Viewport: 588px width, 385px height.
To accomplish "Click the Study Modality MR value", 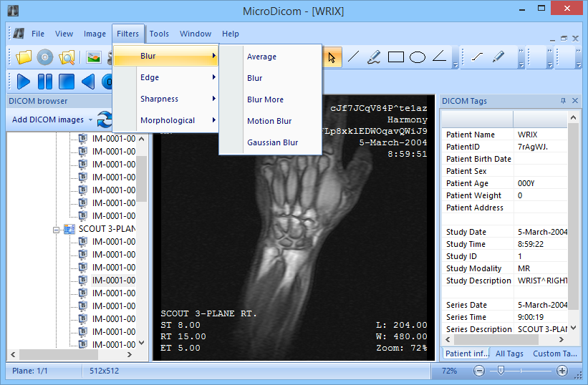I will pos(524,268).
